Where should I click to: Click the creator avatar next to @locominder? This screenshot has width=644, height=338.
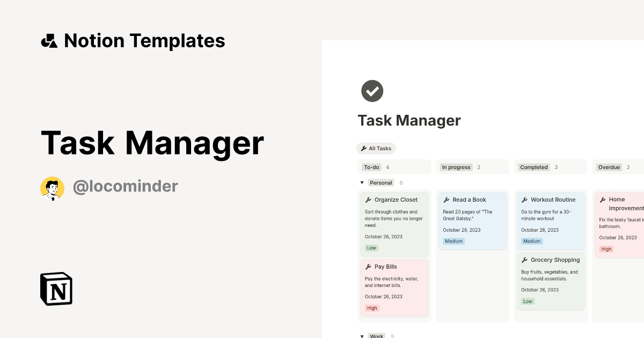[x=52, y=188]
